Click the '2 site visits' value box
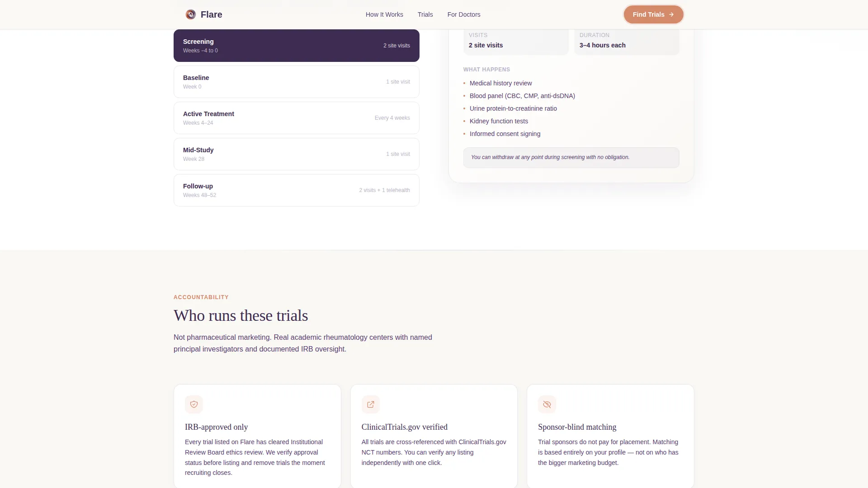The image size is (868, 488). pos(516,42)
